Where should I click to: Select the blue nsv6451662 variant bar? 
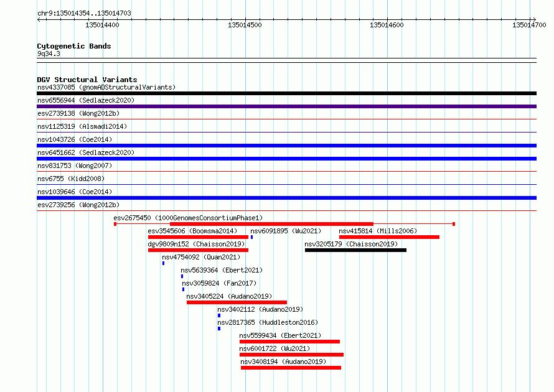click(x=286, y=159)
